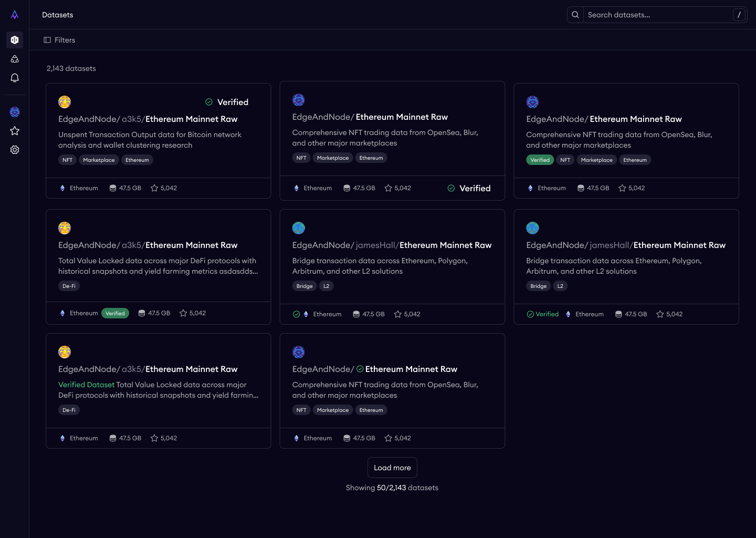Click the Load more button
The height and width of the screenshot is (538, 756).
point(392,468)
